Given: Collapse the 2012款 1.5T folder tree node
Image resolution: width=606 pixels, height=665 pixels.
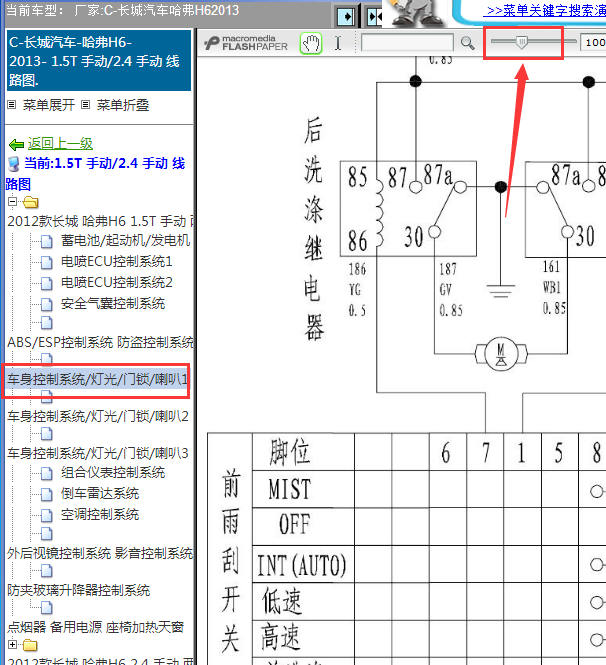Looking at the screenshot, I should coord(12,201).
